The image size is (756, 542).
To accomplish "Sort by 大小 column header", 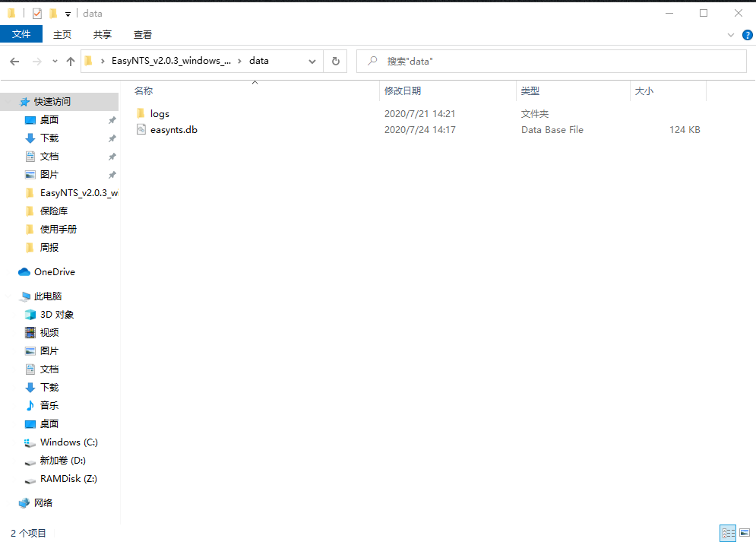I will click(644, 90).
